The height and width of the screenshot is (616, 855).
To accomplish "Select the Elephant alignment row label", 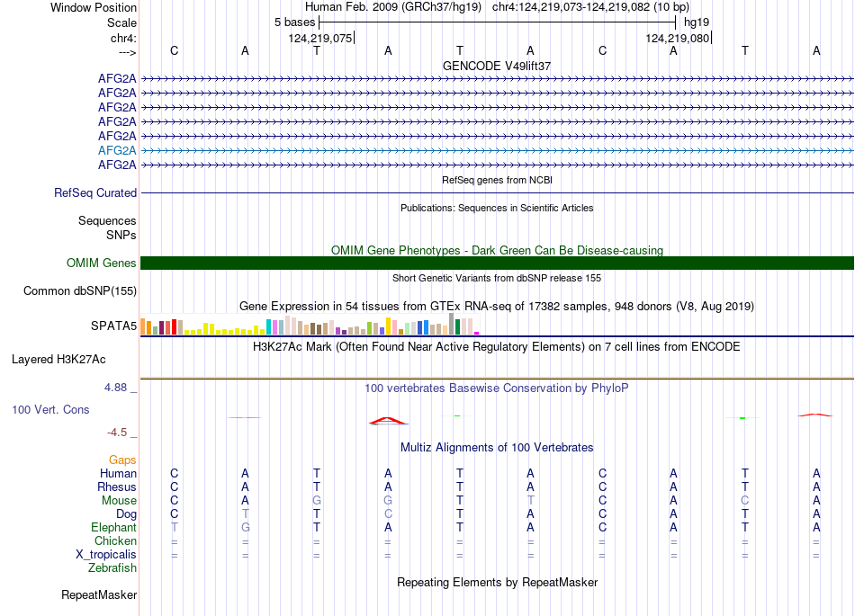I will tap(113, 527).
